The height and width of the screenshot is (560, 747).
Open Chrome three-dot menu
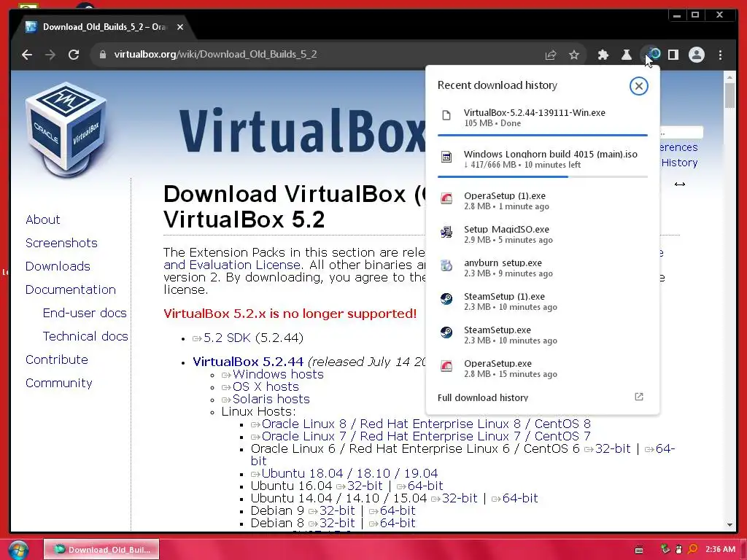coord(720,55)
